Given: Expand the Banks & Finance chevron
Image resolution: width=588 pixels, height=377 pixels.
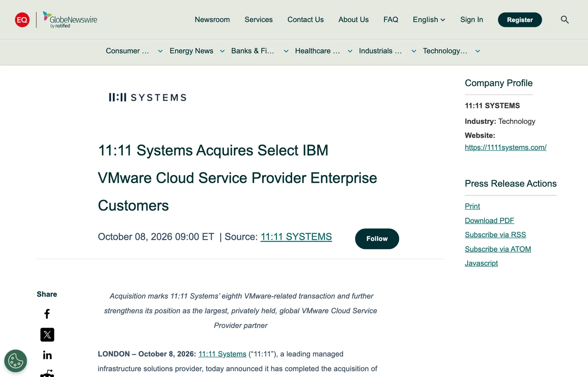Looking at the screenshot, I should click(286, 51).
